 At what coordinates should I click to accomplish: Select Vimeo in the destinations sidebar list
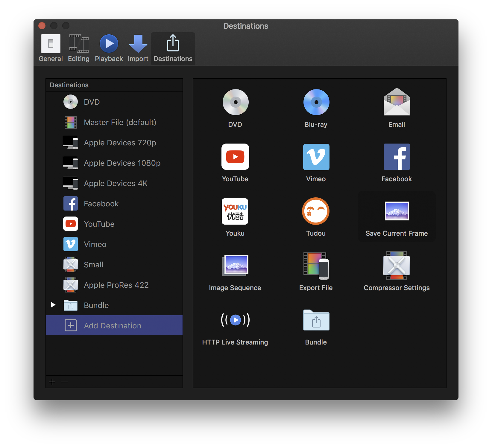pos(114,244)
